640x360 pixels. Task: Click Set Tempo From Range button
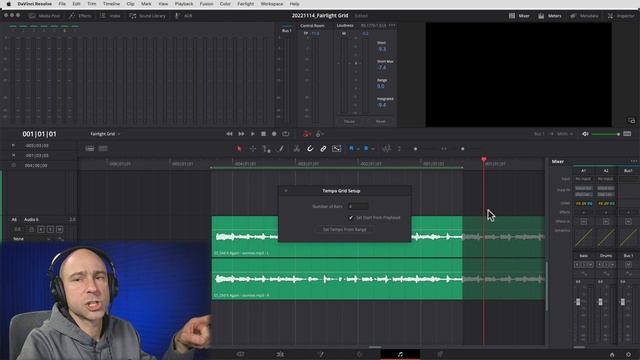(344, 229)
